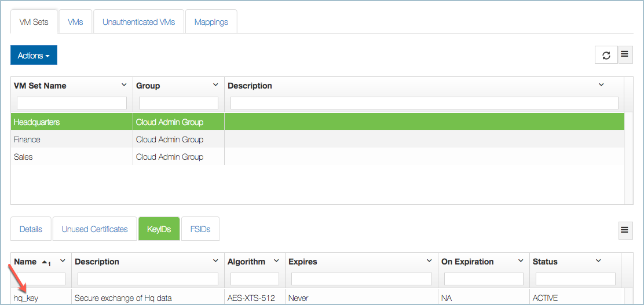Open the Expires column chevron menu
This screenshot has height=305, width=644.
(x=429, y=261)
